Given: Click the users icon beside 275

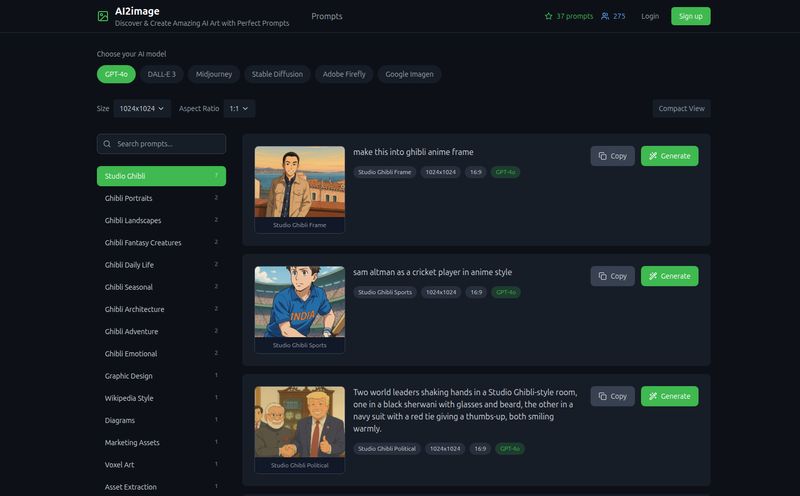Looking at the screenshot, I should 605,16.
